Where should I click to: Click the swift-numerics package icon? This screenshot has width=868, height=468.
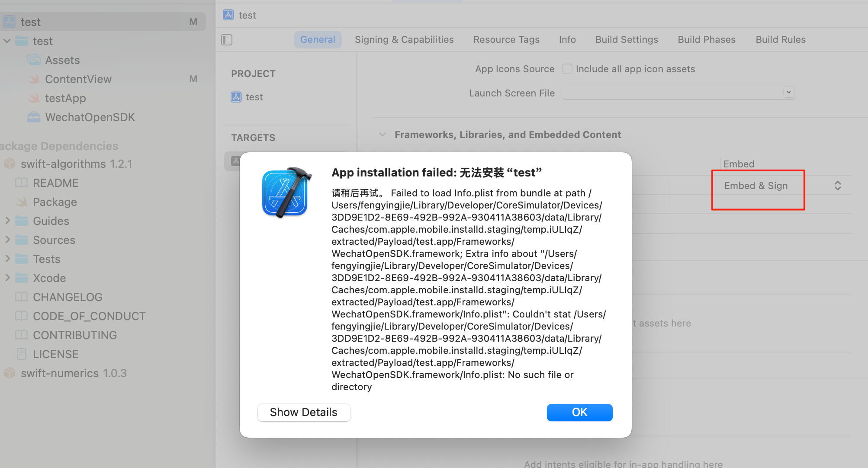pos(10,373)
